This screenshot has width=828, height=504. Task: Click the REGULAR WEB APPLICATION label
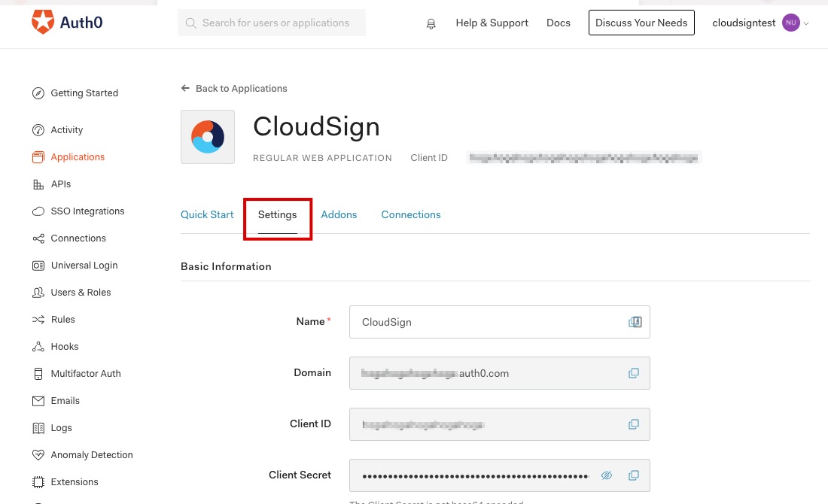pos(322,158)
